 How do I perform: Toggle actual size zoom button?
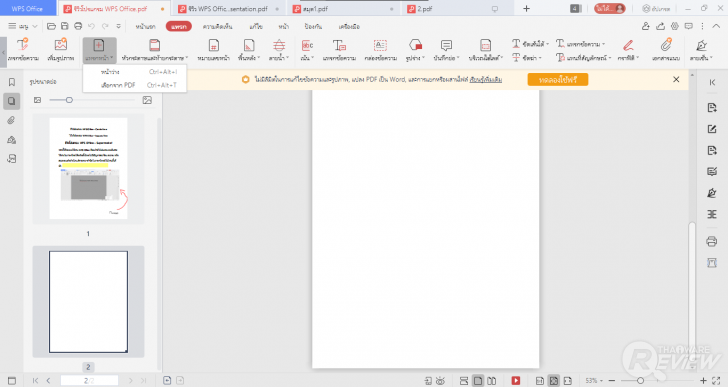point(540,381)
